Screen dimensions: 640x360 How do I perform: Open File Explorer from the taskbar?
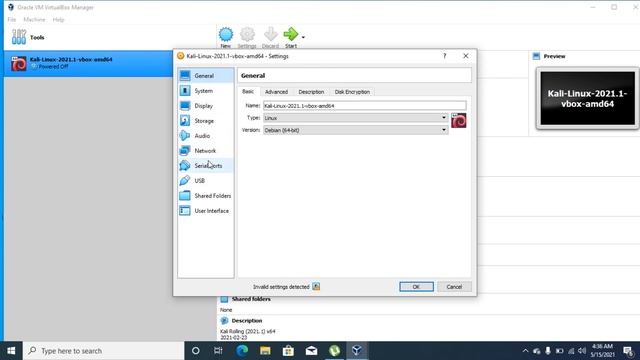(x=265, y=351)
